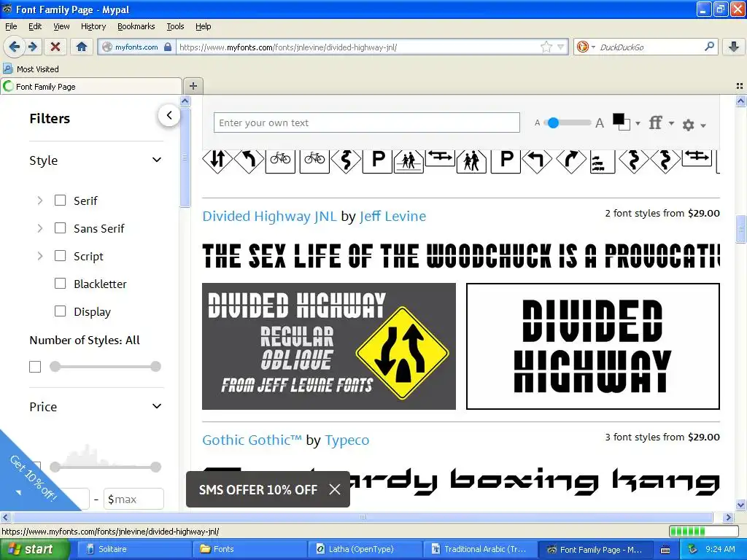Open the Edit menu
747x560 pixels.
pos(35,26)
